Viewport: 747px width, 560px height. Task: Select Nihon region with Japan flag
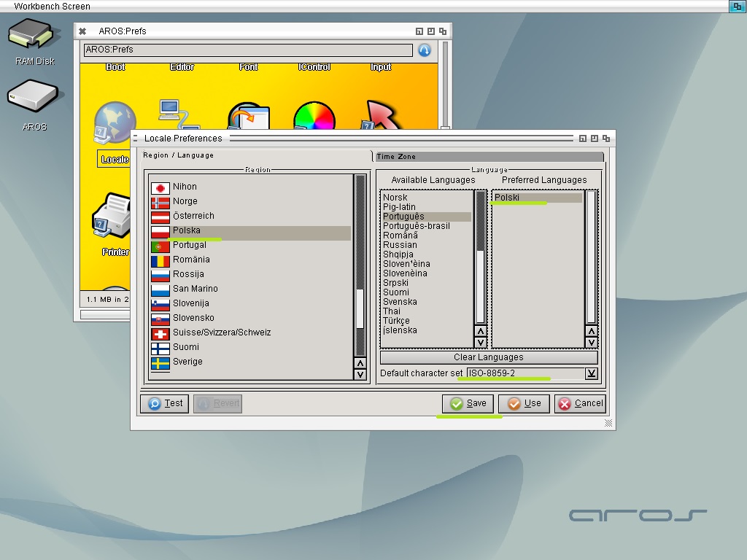[251, 187]
